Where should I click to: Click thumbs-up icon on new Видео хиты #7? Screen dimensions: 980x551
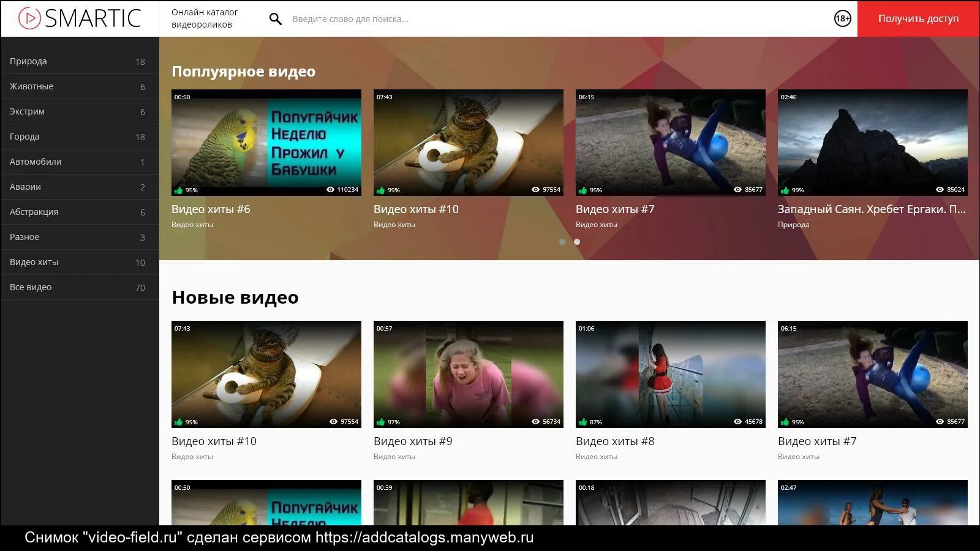point(785,422)
